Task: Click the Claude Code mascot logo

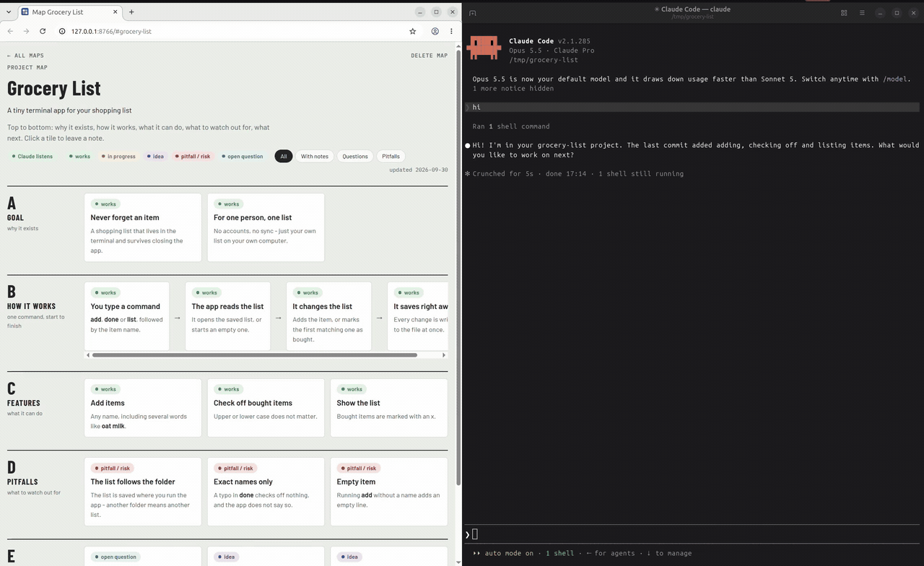Action: (x=484, y=48)
